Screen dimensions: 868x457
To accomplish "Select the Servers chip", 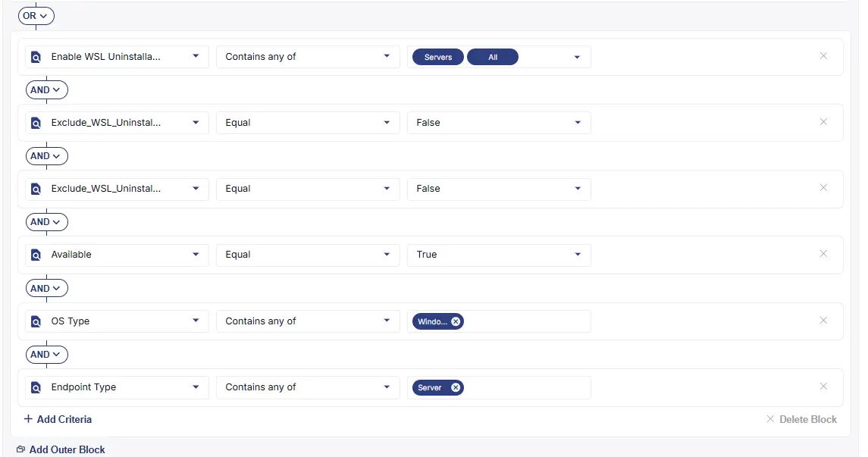I will click(x=438, y=57).
